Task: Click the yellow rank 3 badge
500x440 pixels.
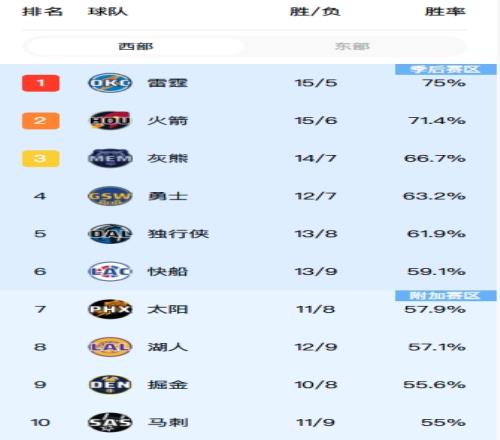Action: [x=41, y=158]
